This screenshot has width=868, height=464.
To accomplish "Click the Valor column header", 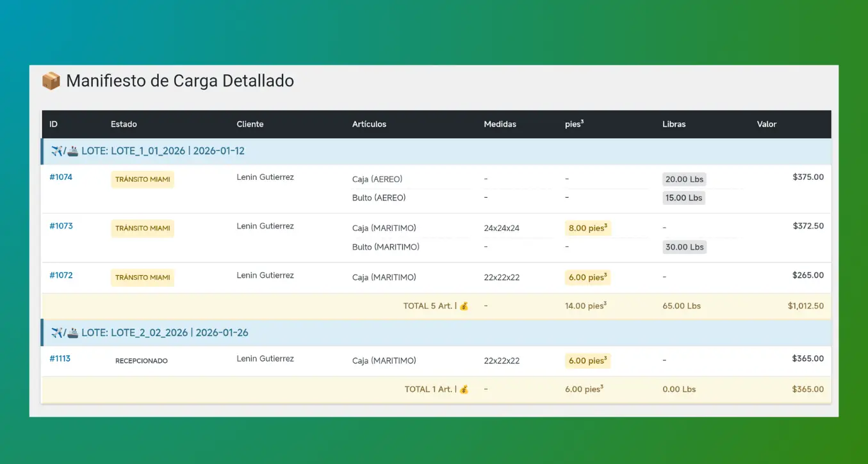I will click(x=766, y=124).
